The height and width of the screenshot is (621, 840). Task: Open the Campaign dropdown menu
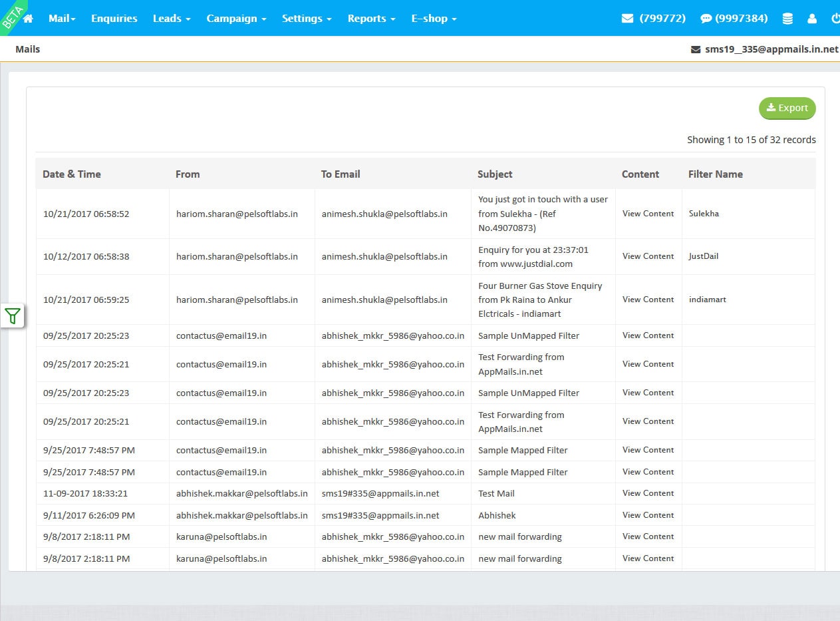point(236,19)
